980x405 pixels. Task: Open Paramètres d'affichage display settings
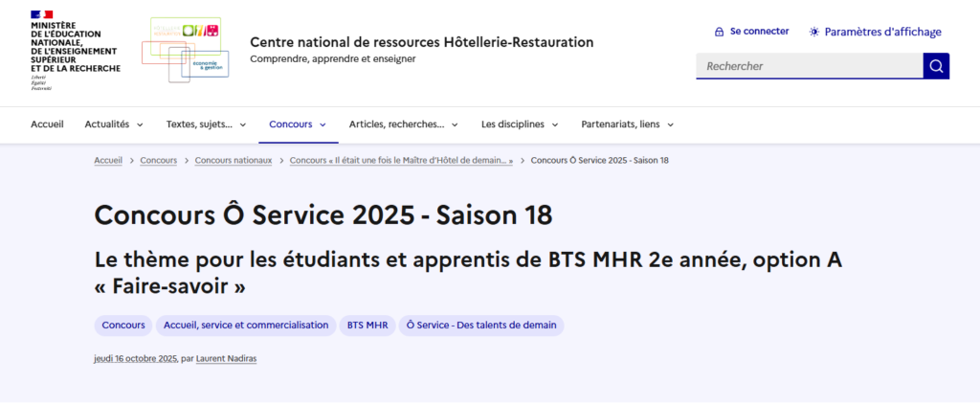875,32
